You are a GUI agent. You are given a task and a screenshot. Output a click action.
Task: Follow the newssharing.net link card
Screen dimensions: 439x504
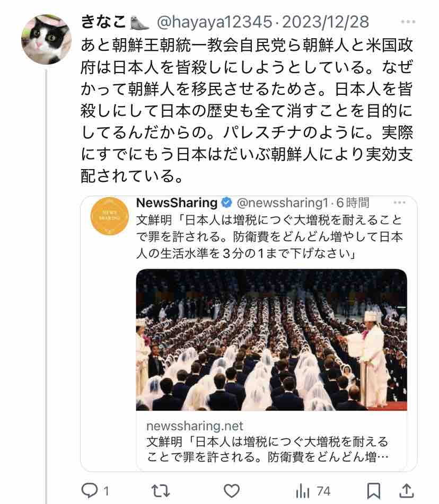(271, 441)
